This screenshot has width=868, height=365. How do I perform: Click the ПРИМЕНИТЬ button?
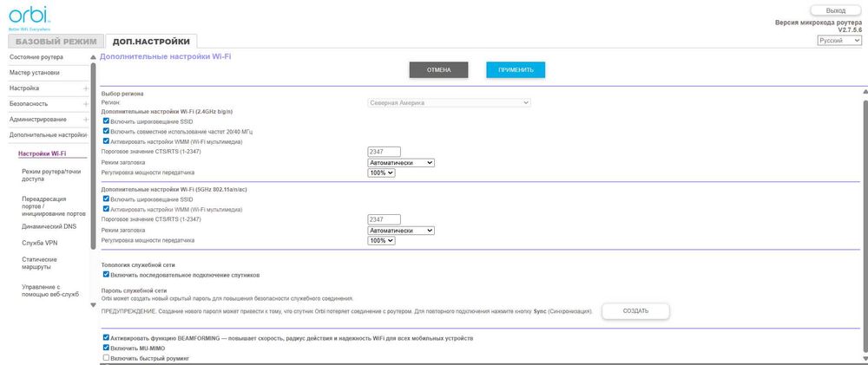tap(516, 69)
